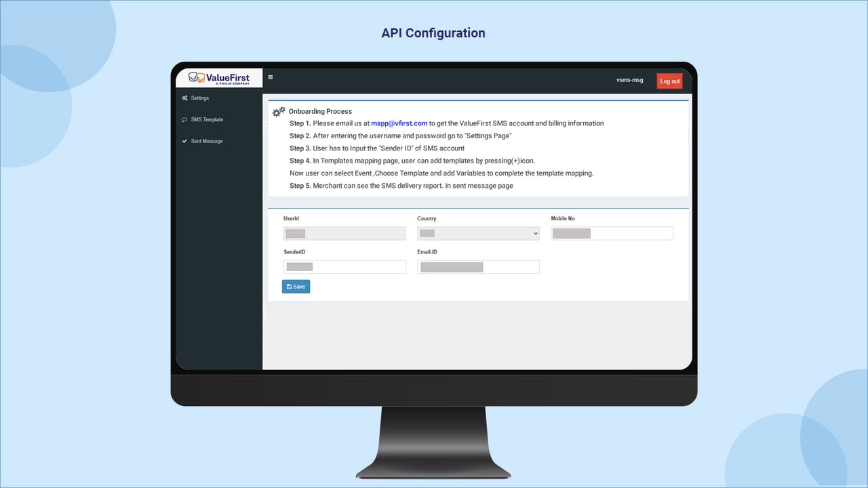Click the Mobile No input field
Image resolution: width=868 pixels, height=488 pixels.
tap(612, 233)
